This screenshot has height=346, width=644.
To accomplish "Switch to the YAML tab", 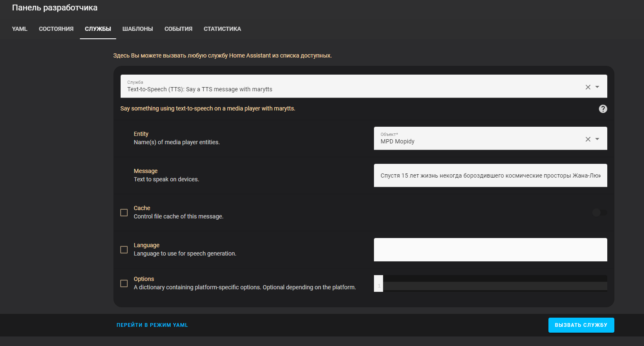I will coord(20,29).
